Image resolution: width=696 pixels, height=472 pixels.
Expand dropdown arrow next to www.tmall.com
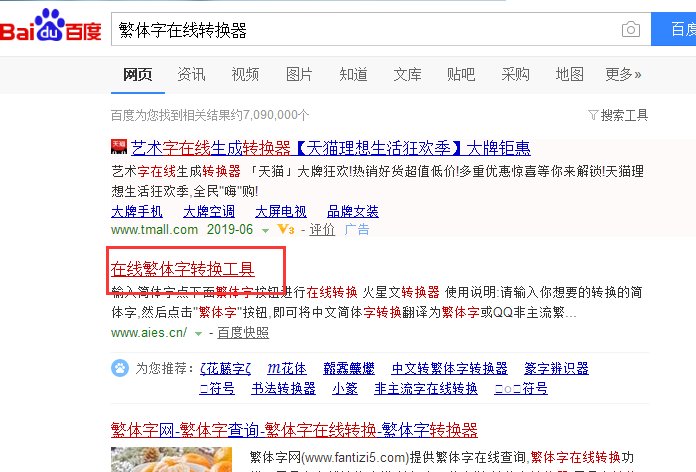click(x=265, y=230)
